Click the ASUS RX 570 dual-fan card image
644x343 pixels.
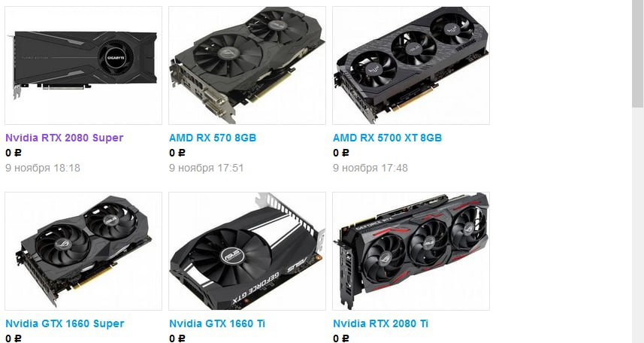[246, 65]
